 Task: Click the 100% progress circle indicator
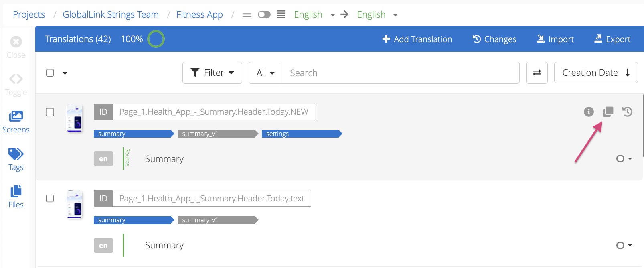156,39
